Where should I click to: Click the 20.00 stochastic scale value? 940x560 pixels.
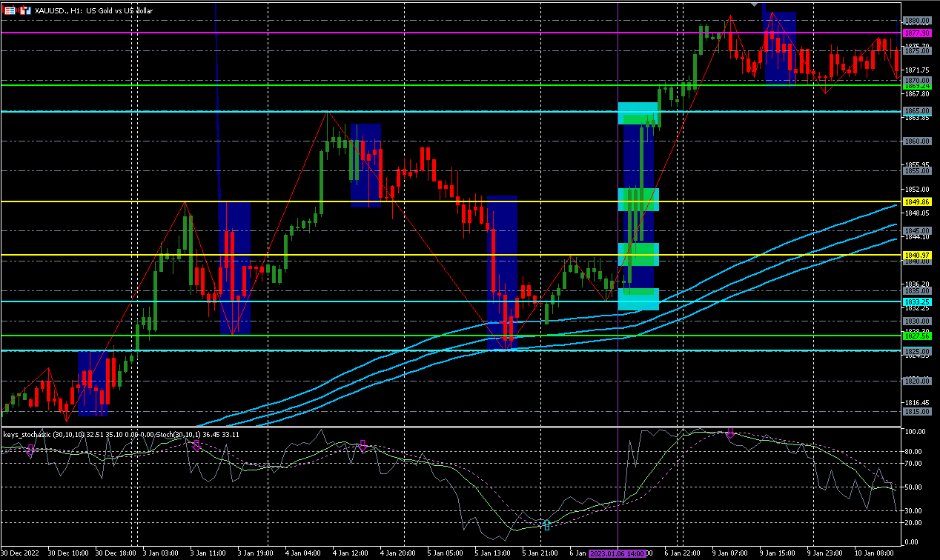pyautogui.click(x=914, y=522)
